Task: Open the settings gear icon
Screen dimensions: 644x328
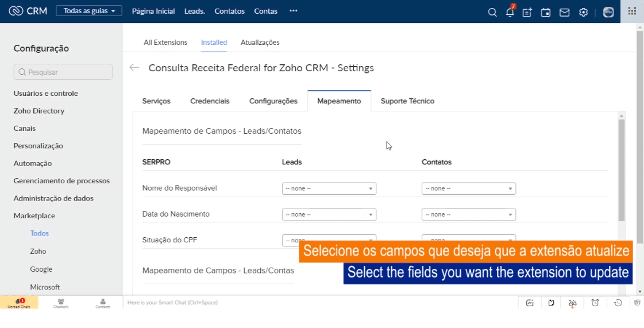Action: (583, 12)
